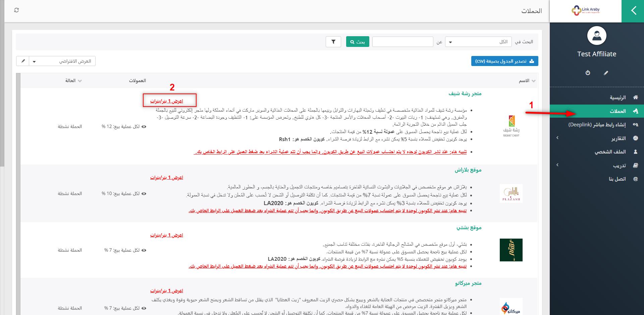Expand the تدريب submenu chevron
Viewport: 644px width, 315px height.
(557, 165)
